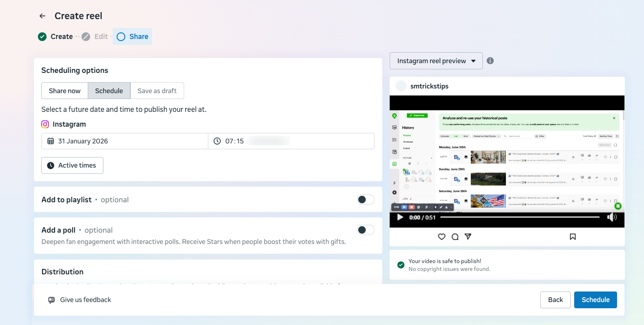Select the Share now option
Image resolution: width=644 pixels, height=325 pixels.
click(x=65, y=91)
